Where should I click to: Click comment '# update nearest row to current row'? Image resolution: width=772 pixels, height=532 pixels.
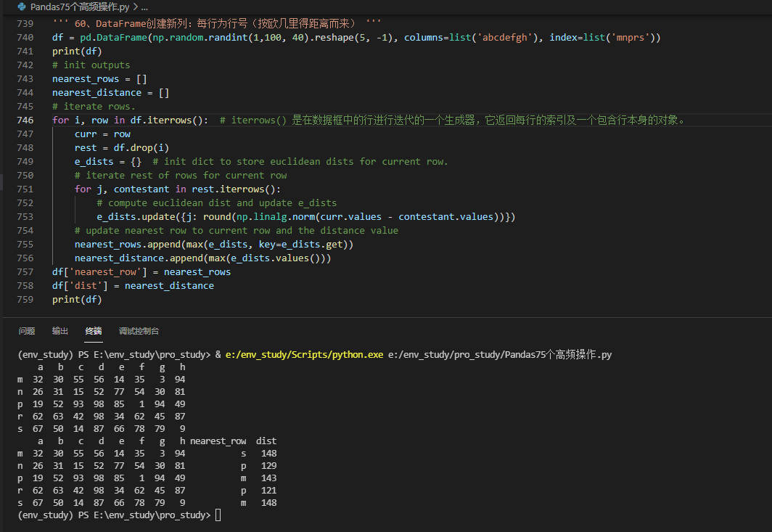(x=237, y=231)
